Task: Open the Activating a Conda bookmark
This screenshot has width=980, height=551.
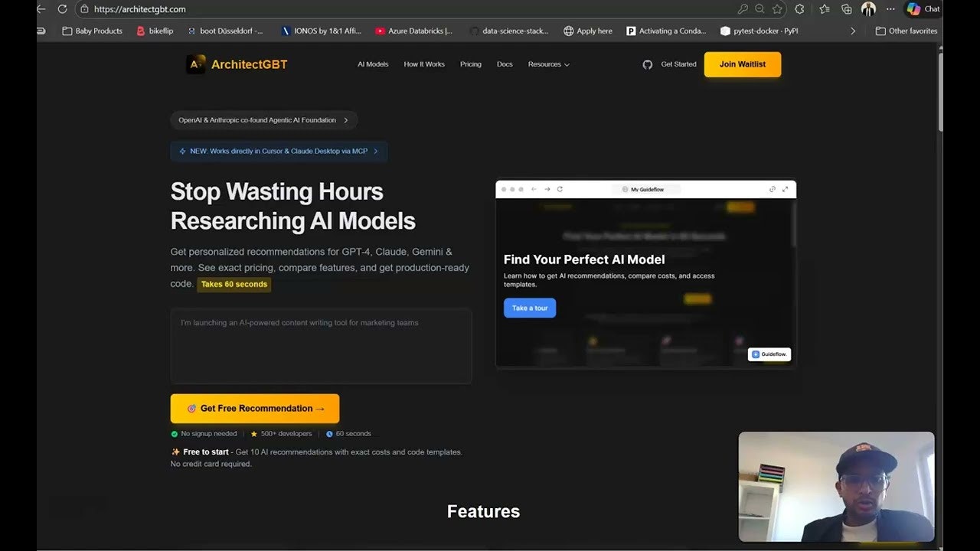Action: click(x=666, y=31)
